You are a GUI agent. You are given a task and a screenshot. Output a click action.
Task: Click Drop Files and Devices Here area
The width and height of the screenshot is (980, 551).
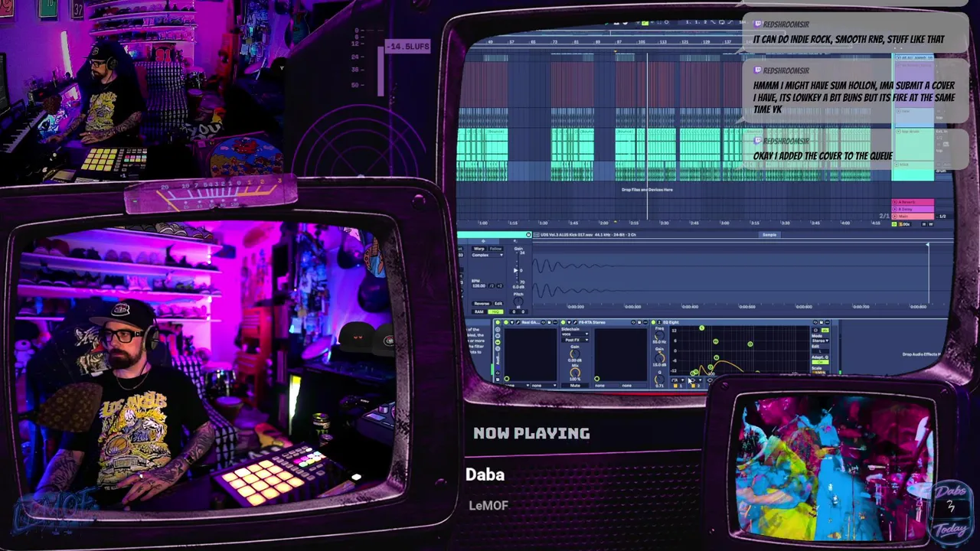[647, 189]
